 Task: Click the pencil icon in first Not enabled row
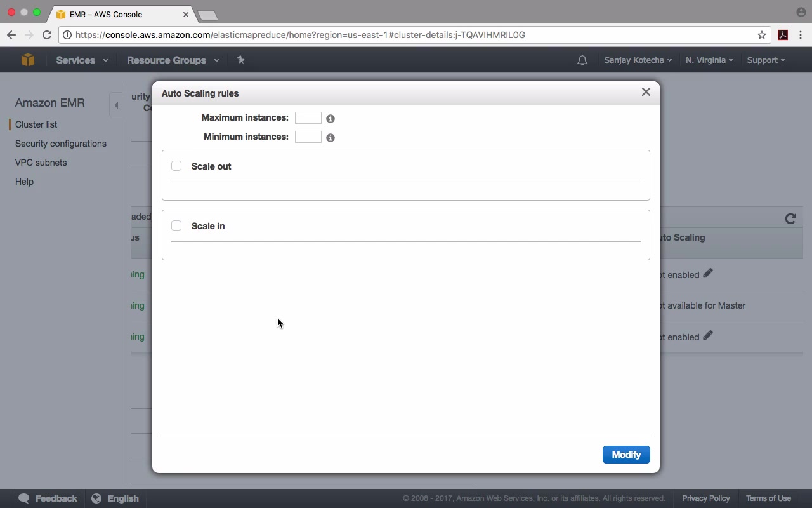tap(708, 274)
